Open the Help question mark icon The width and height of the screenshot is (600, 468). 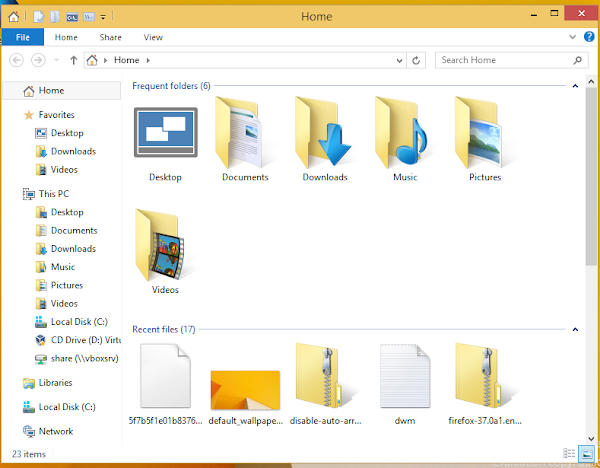point(589,37)
